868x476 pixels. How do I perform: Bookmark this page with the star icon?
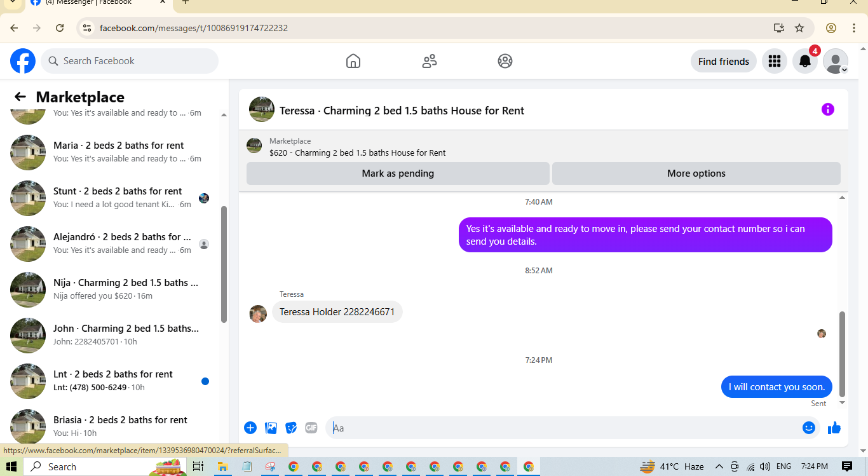[799, 28]
